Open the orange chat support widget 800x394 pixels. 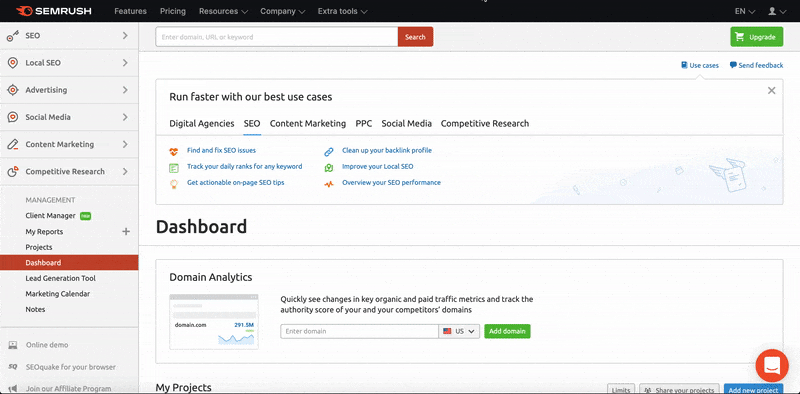(772, 366)
